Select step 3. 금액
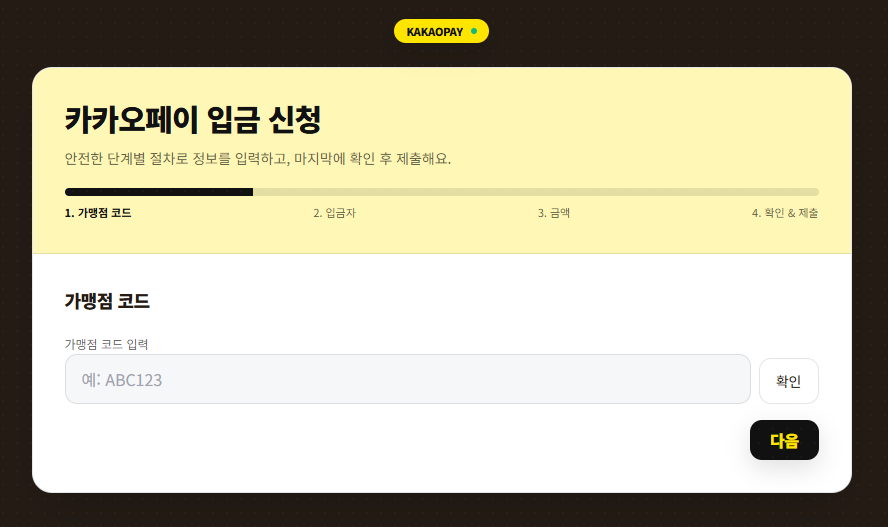Viewport: 888px width, 527px height. pyautogui.click(x=554, y=213)
